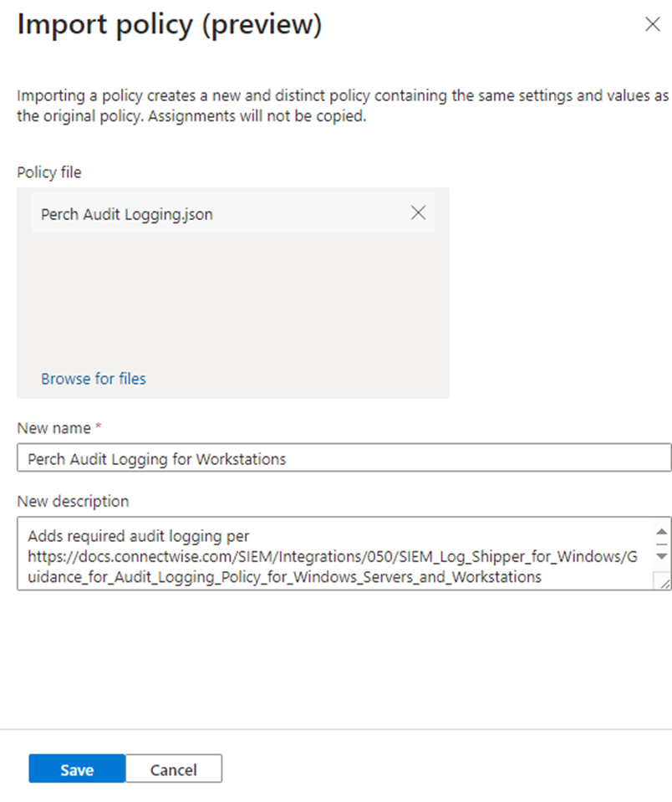Image resolution: width=672 pixels, height=802 pixels.
Task: Click the Import policy (preview) heading
Action: click(x=169, y=25)
